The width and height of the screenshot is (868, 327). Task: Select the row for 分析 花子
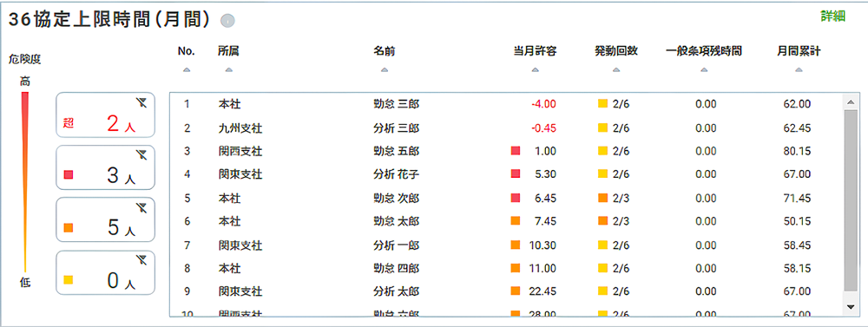[506, 174]
